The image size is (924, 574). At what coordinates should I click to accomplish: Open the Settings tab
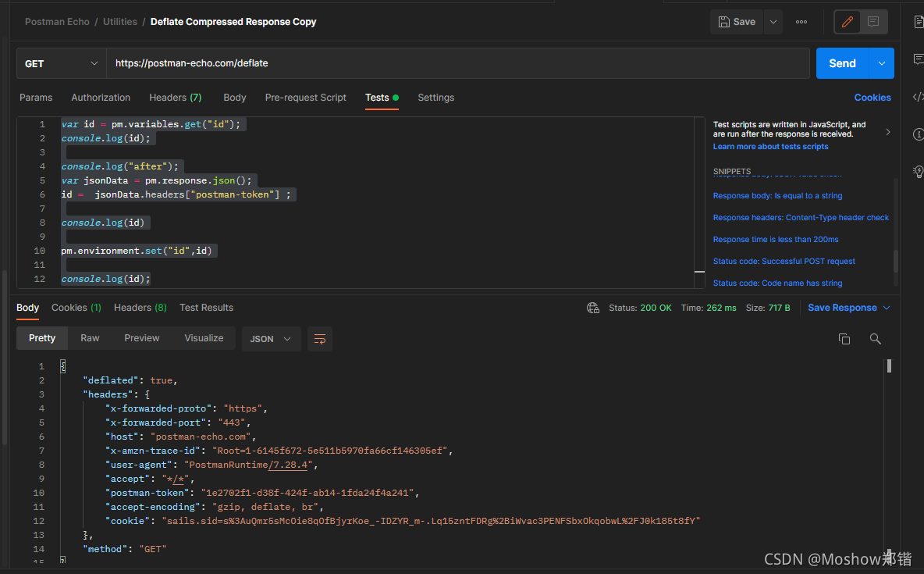coord(435,98)
